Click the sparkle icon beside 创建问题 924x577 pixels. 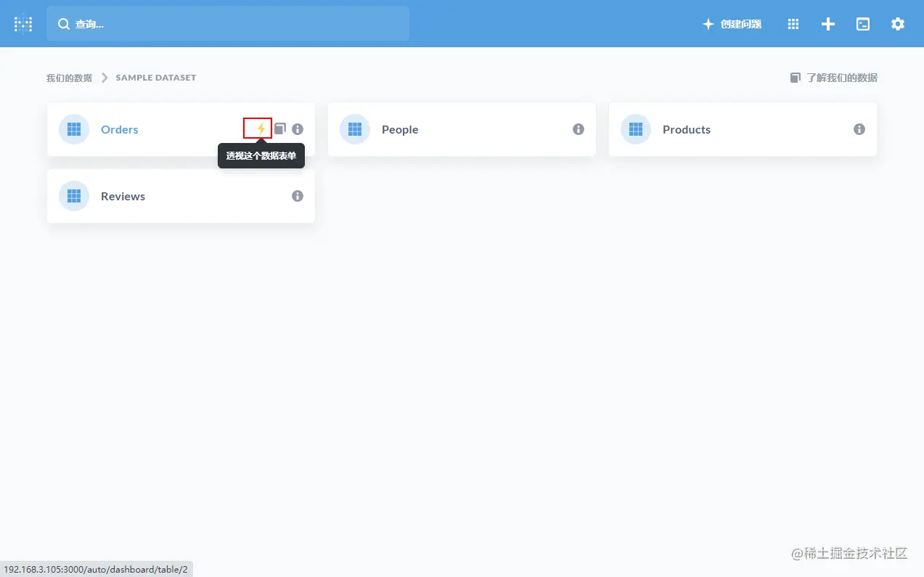[708, 24]
